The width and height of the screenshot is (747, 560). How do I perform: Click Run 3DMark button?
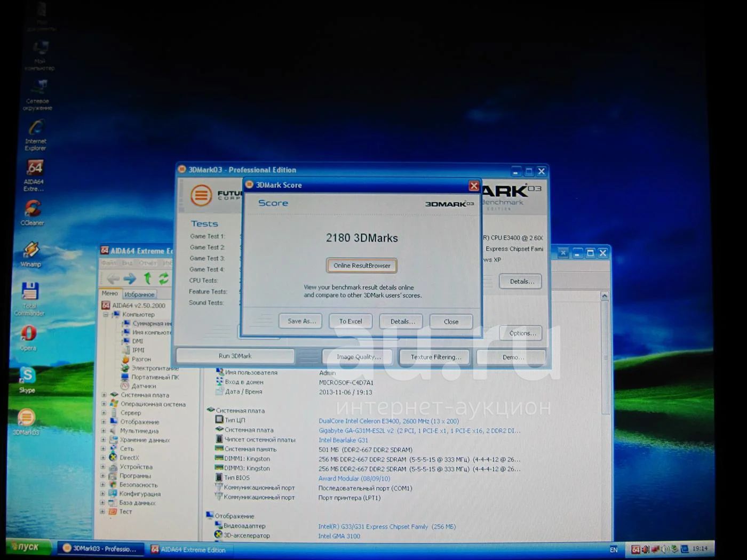pos(235,356)
